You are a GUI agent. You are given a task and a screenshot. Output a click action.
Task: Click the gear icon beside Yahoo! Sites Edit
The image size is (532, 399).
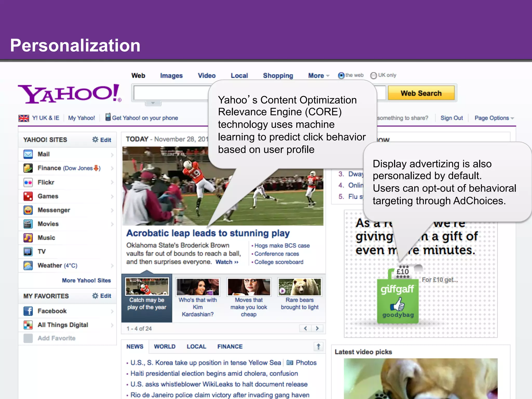tap(95, 139)
